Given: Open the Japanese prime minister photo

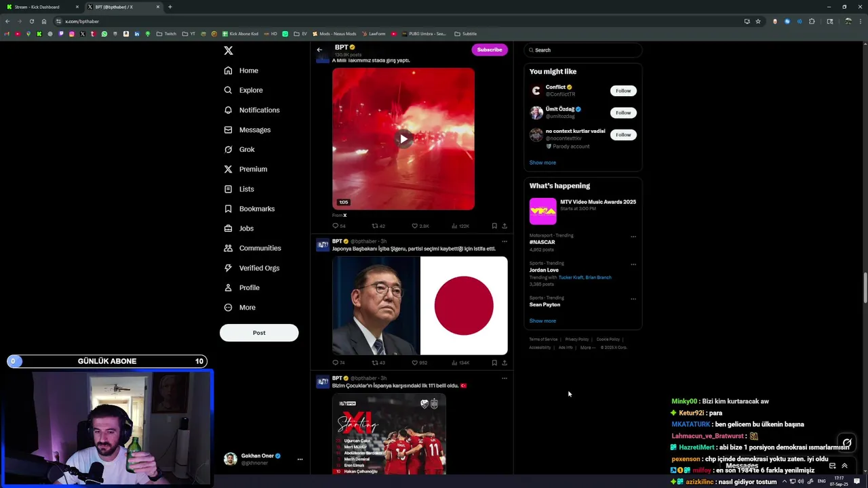Looking at the screenshot, I should tap(376, 306).
